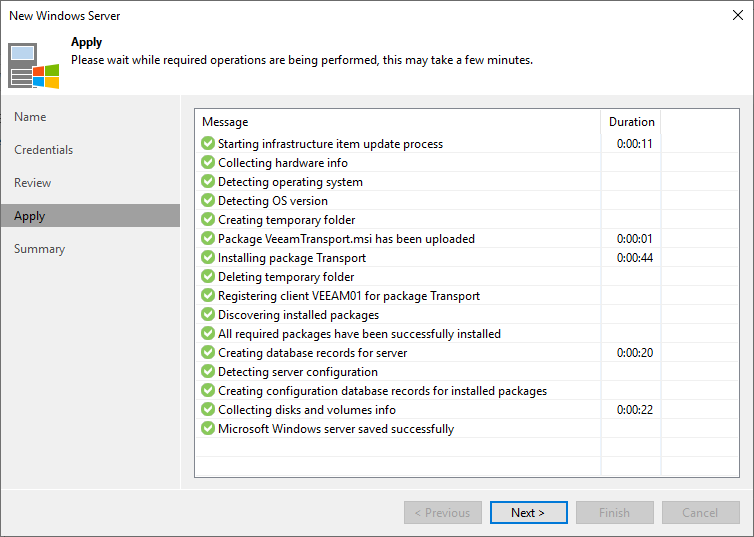Click green check beside Deleting temporary folder

(x=208, y=276)
